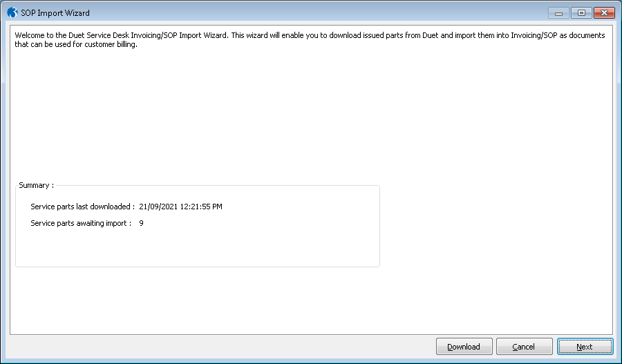Click the SOP Import Wizard title text
This screenshot has height=364, width=622.
pos(55,13)
